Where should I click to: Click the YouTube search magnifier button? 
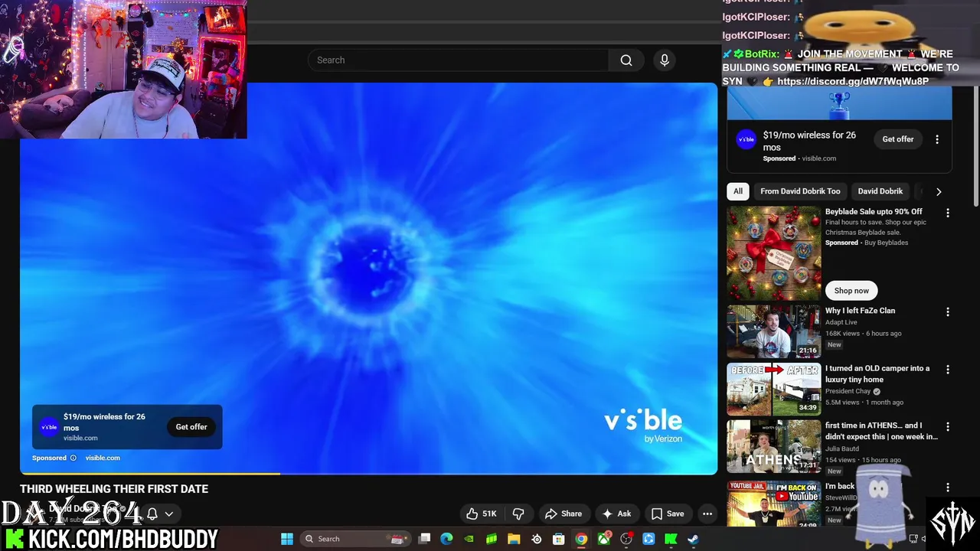(626, 60)
